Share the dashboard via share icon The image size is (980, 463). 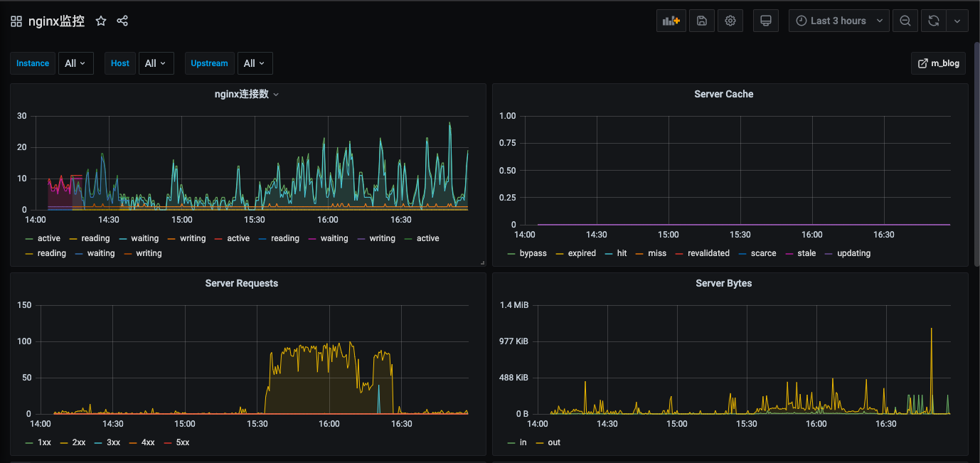click(122, 21)
